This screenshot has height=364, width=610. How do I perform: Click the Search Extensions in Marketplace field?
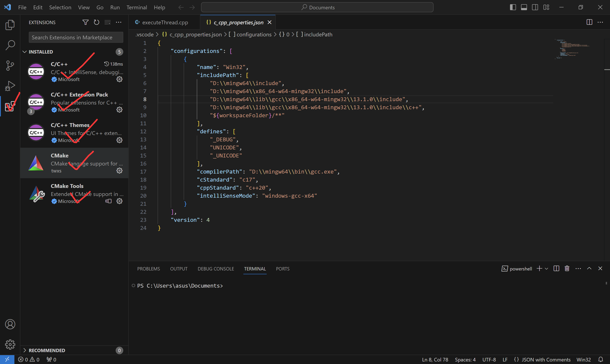pos(76,37)
